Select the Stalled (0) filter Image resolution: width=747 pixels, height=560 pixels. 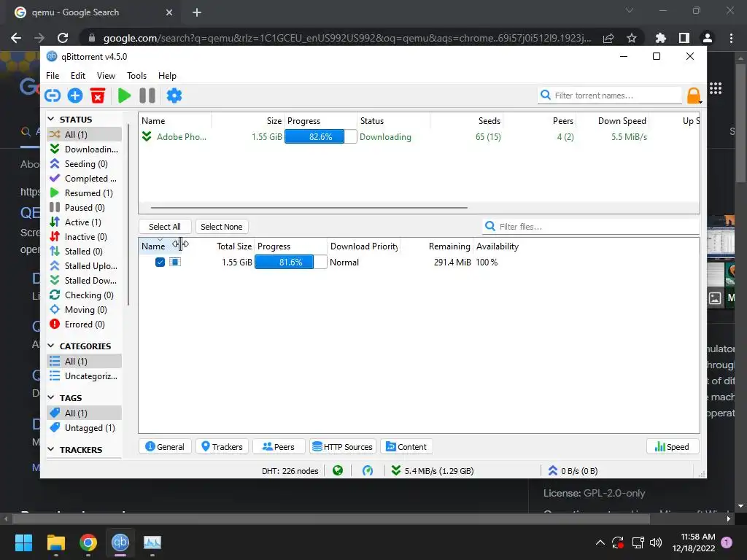coord(85,252)
